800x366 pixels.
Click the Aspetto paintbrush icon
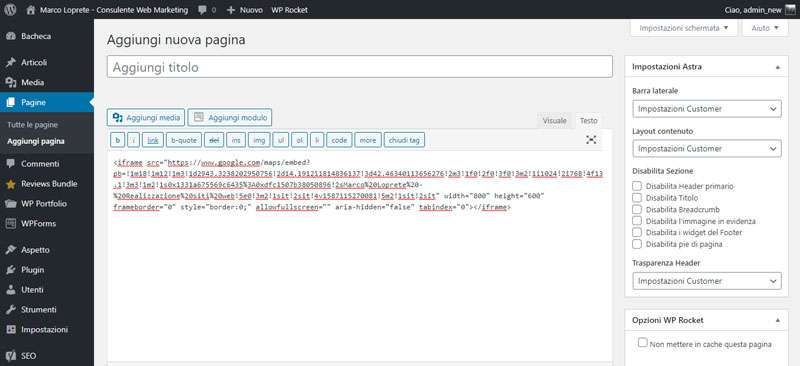point(11,250)
